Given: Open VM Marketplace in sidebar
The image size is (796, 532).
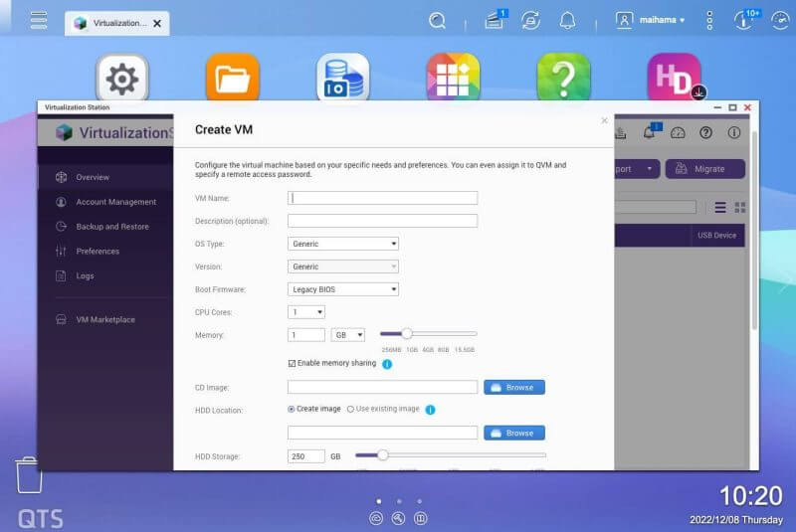Looking at the screenshot, I should click(105, 319).
